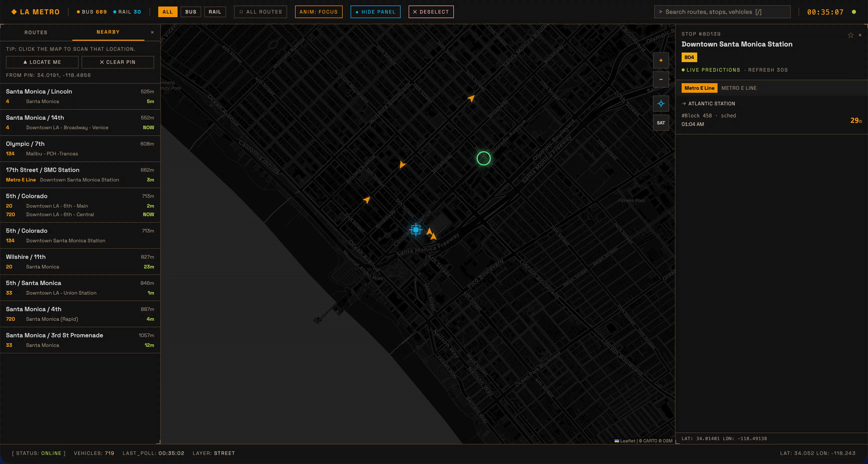Click LAYER: STREET in status bar
The image size is (868, 464).
[x=214, y=453]
